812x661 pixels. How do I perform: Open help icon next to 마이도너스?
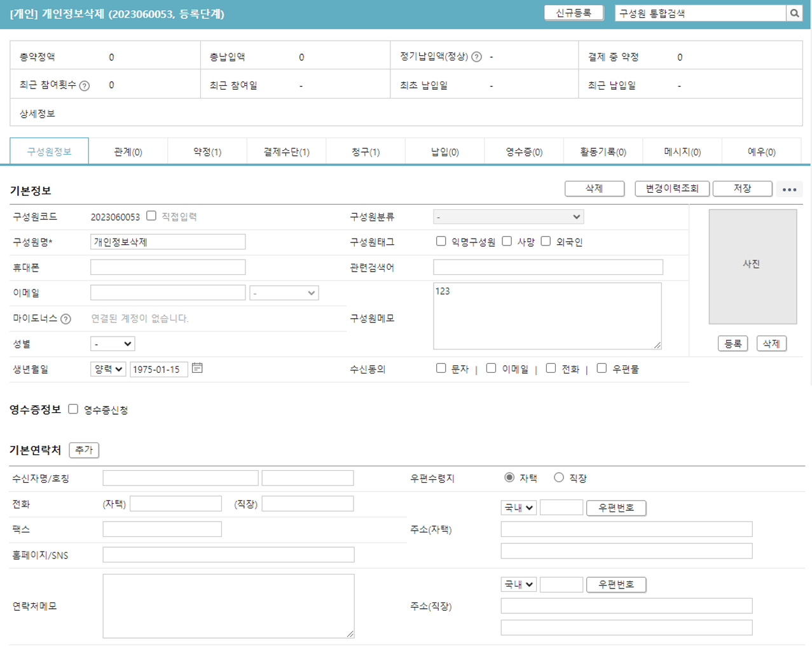(65, 319)
